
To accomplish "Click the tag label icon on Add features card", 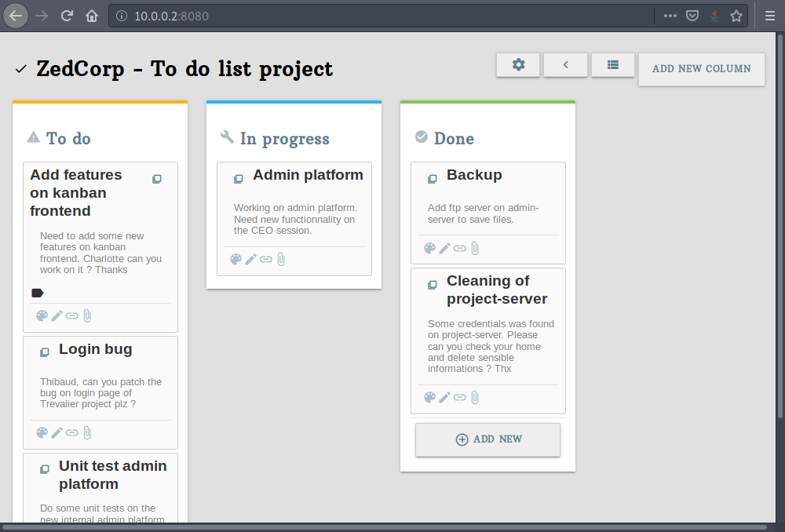I will (x=38, y=293).
